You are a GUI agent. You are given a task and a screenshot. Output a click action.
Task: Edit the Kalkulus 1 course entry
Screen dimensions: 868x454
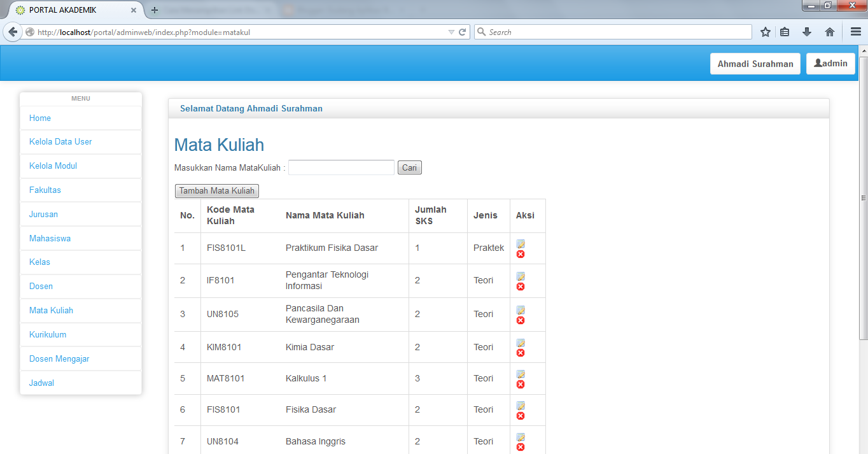(521, 374)
